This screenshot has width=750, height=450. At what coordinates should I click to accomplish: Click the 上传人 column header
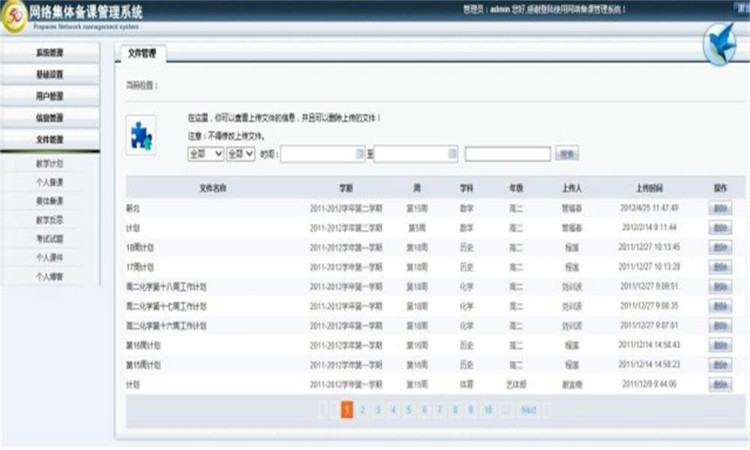point(572,188)
